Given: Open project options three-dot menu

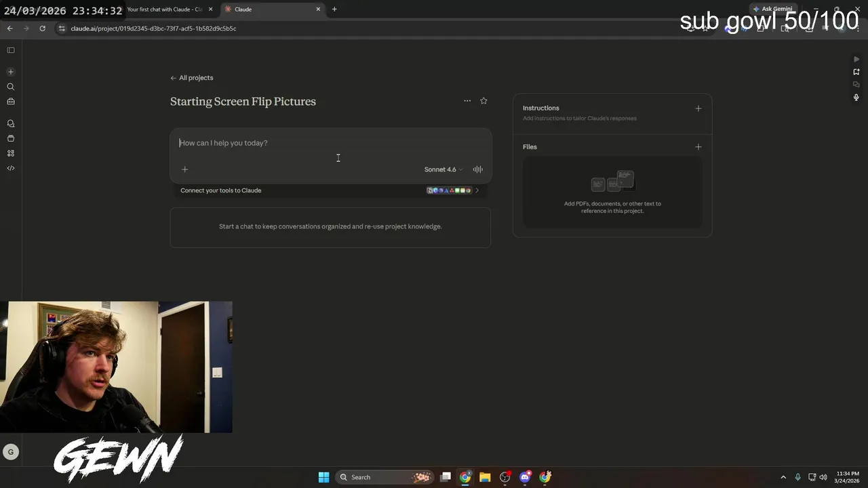Looking at the screenshot, I should 467,101.
